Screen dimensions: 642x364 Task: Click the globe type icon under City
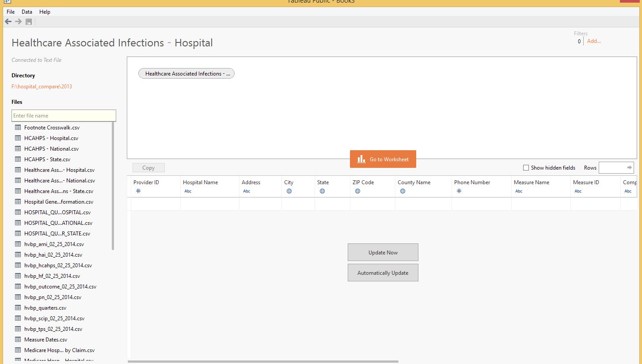point(289,191)
